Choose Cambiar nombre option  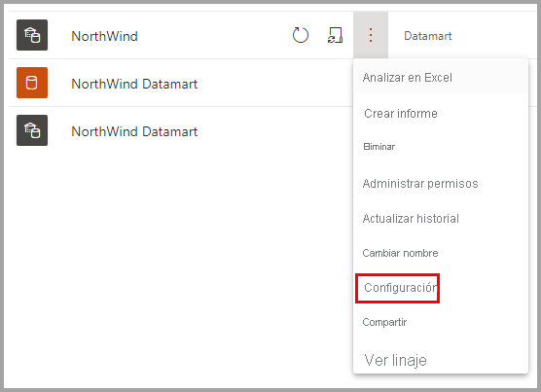441,253
